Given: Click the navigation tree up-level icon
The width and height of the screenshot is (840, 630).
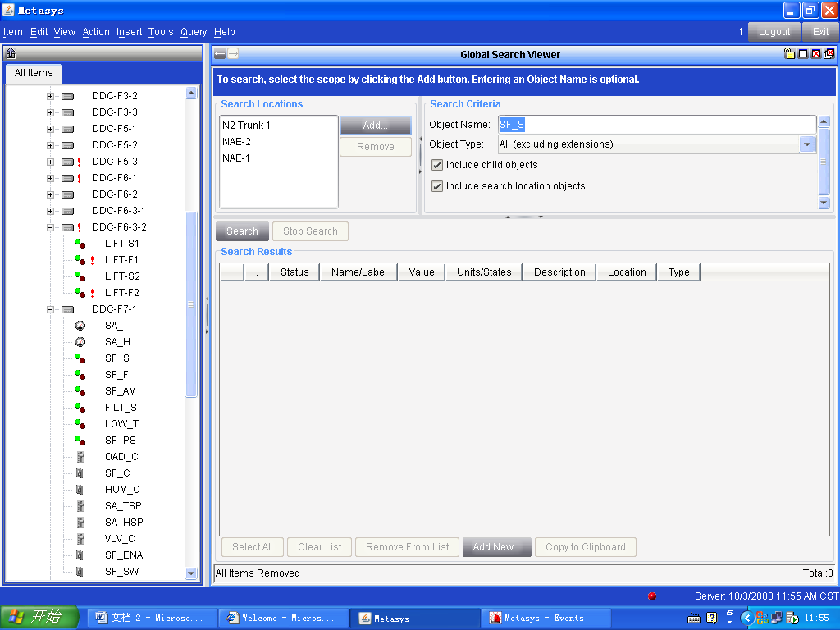Looking at the screenshot, I should pos(11,54).
